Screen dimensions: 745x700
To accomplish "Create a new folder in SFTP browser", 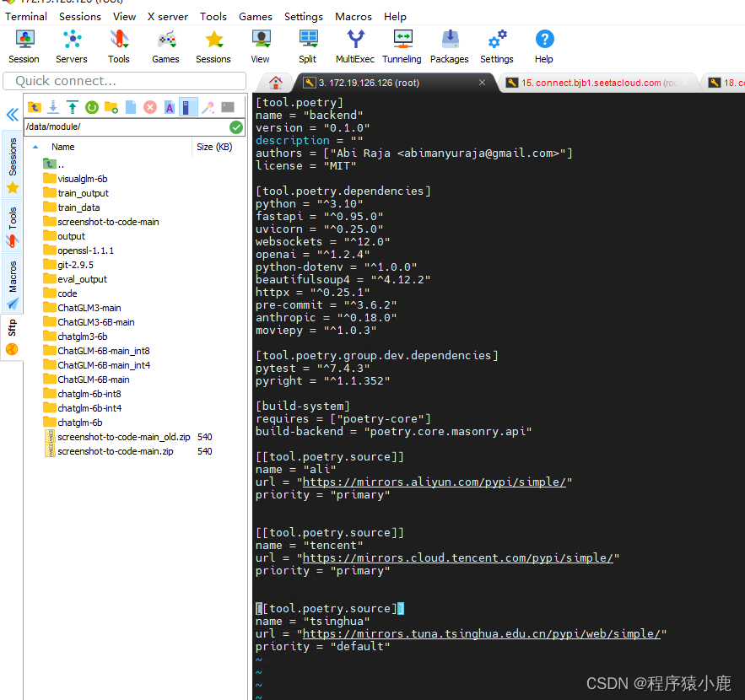I will click(111, 107).
